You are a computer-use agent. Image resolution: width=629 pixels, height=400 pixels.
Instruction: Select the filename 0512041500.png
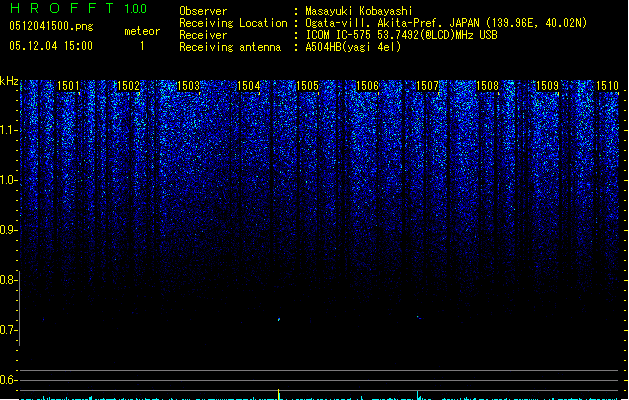51,26
